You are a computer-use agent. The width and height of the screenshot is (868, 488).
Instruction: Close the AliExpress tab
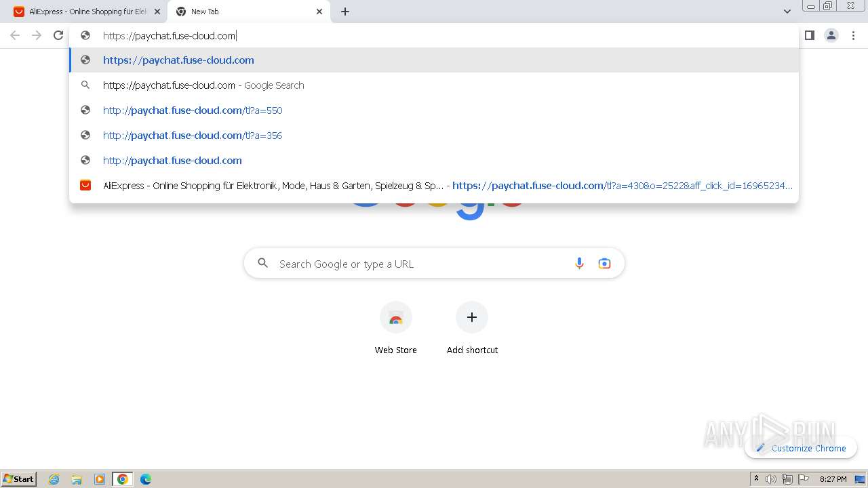coord(157,12)
